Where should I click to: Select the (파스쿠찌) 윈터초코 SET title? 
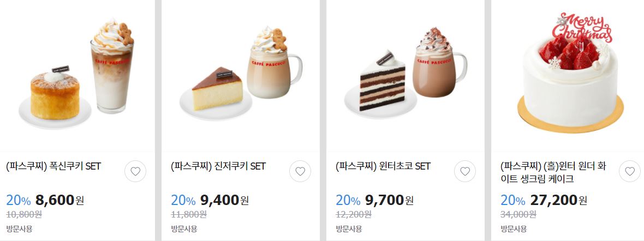pos(383,166)
